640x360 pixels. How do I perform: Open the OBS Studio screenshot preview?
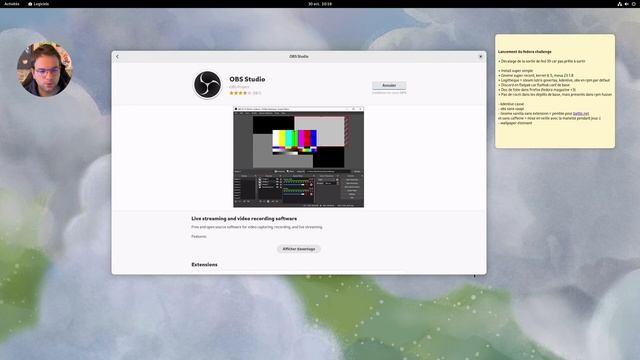coord(298,157)
